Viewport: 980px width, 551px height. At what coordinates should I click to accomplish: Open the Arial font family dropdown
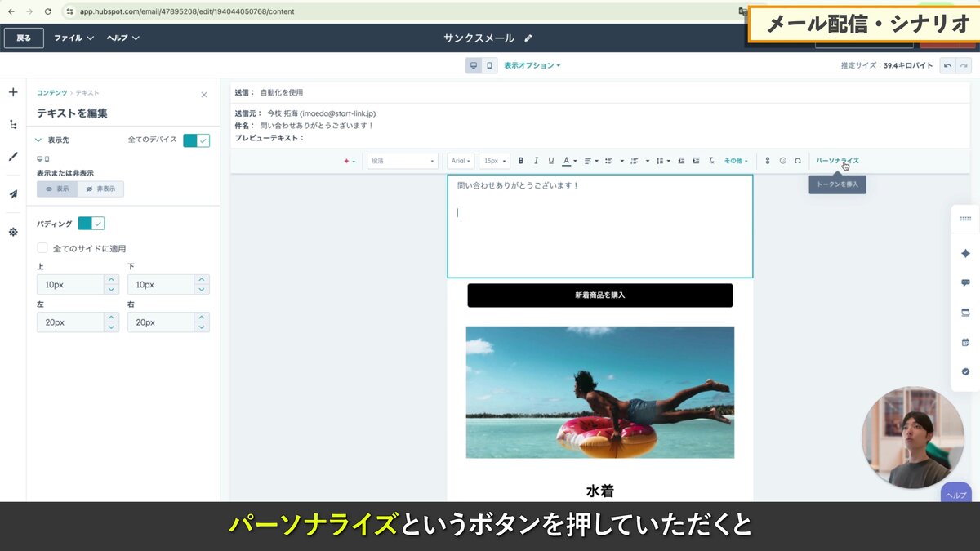(x=460, y=160)
